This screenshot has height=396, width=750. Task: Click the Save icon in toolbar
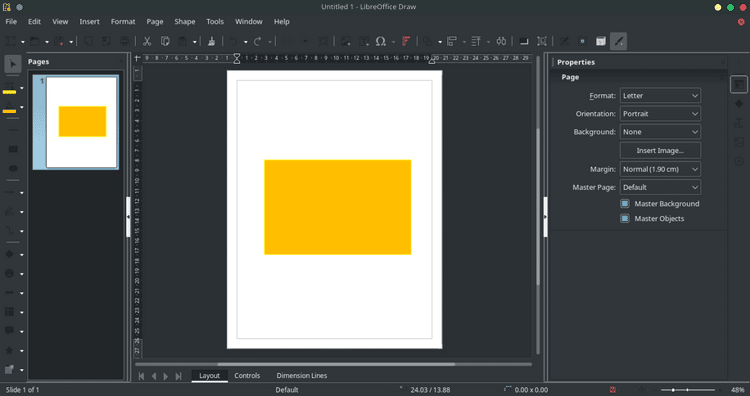pyautogui.click(x=59, y=41)
